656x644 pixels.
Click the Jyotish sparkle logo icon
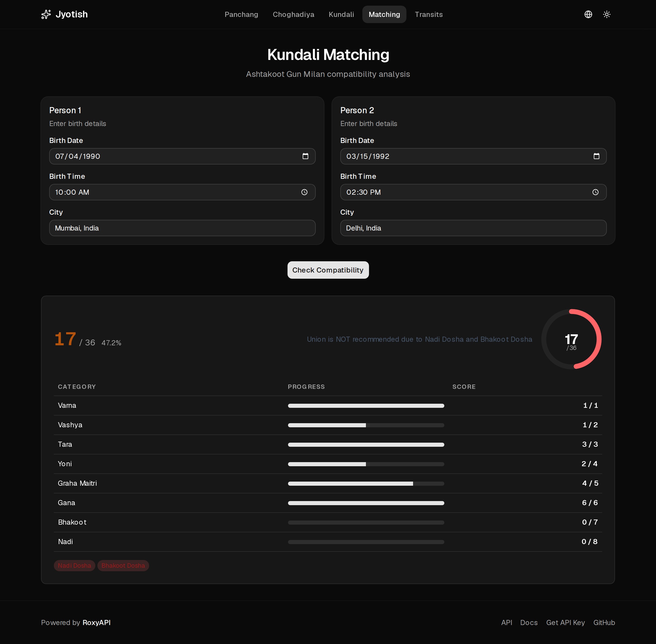pyautogui.click(x=46, y=14)
